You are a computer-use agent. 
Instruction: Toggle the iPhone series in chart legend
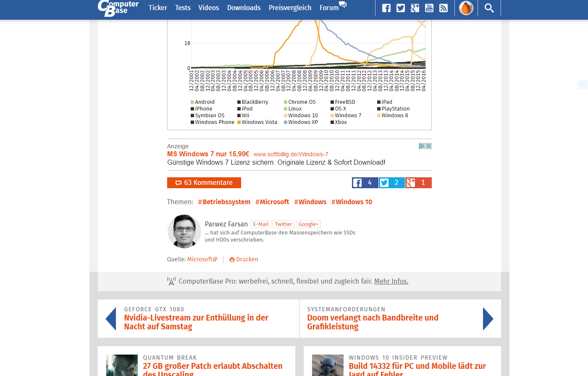coord(202,109)
